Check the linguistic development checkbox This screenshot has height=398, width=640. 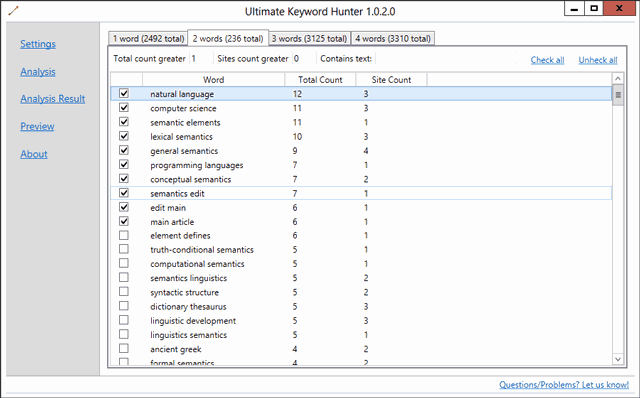(124, 320)
